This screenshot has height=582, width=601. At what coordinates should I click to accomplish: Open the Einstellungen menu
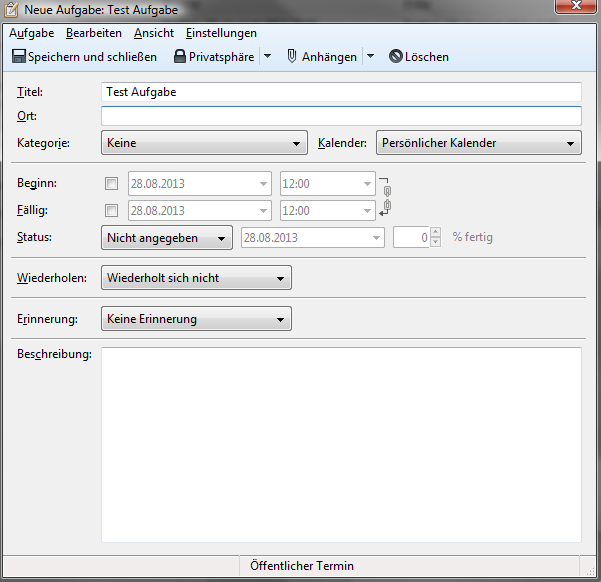(221, 33)
